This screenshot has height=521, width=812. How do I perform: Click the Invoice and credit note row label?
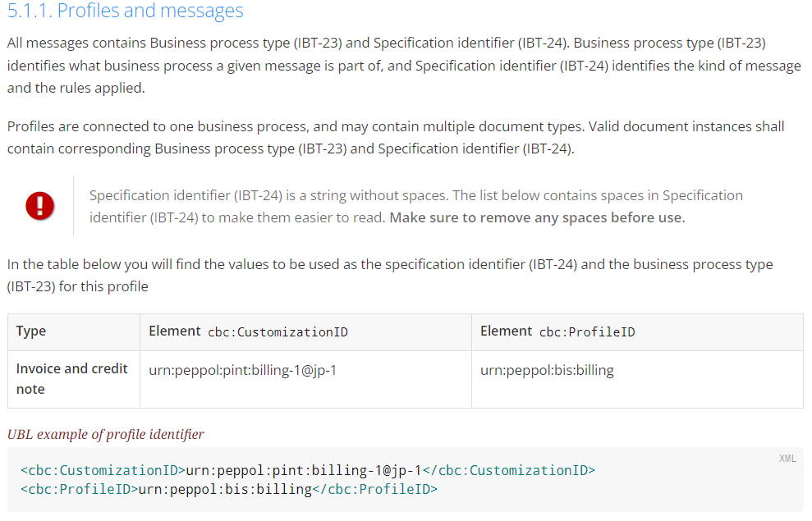(x=71, y=379)
